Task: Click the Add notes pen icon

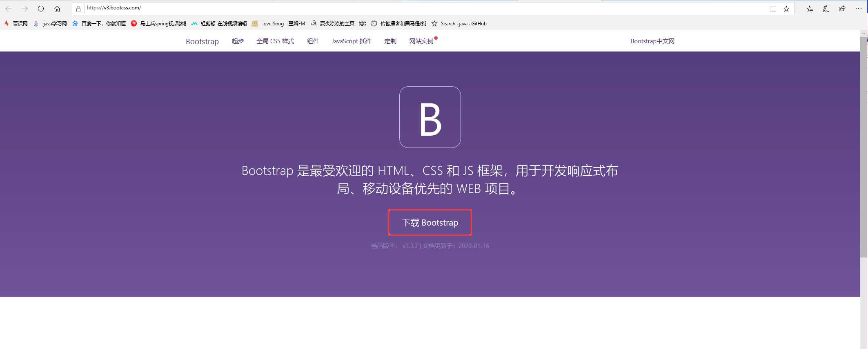Action: (826, 9)
